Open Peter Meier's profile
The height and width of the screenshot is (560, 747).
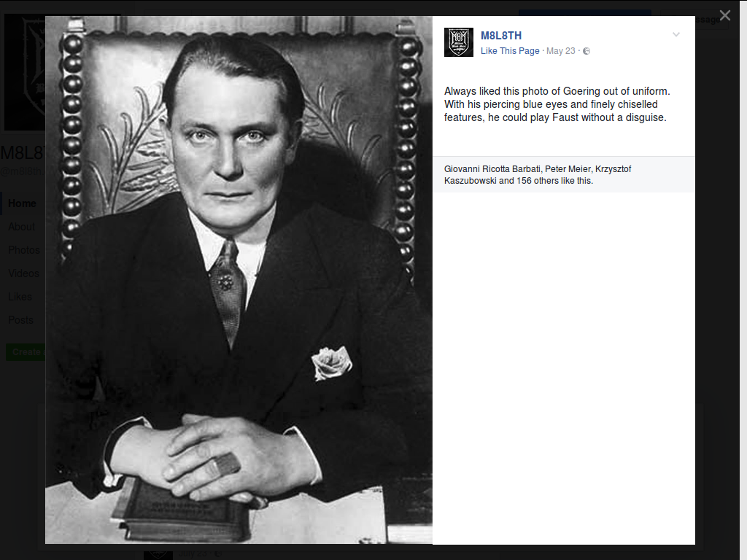pos(568,169)
